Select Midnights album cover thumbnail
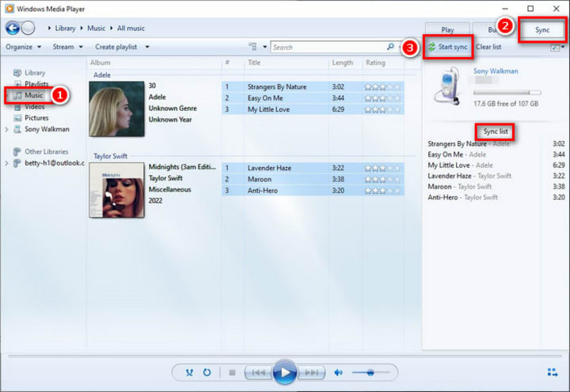The image size is (570, 392). tap(116, 190)
